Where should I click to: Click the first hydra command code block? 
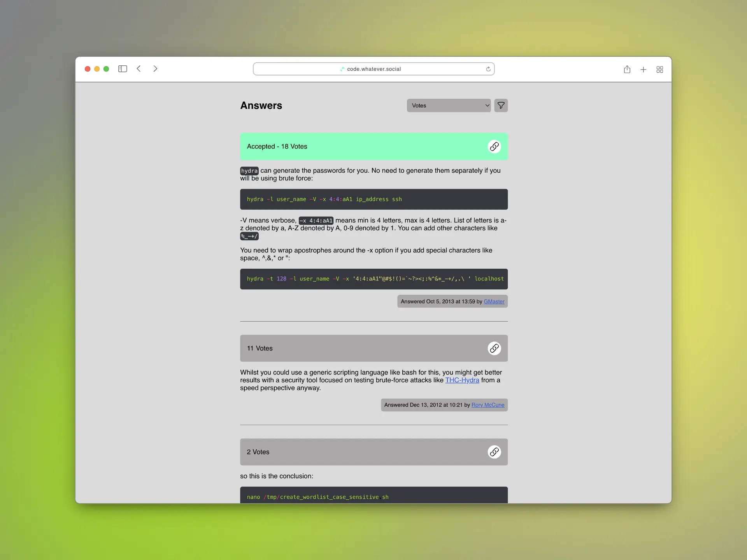tap(373, 199)
